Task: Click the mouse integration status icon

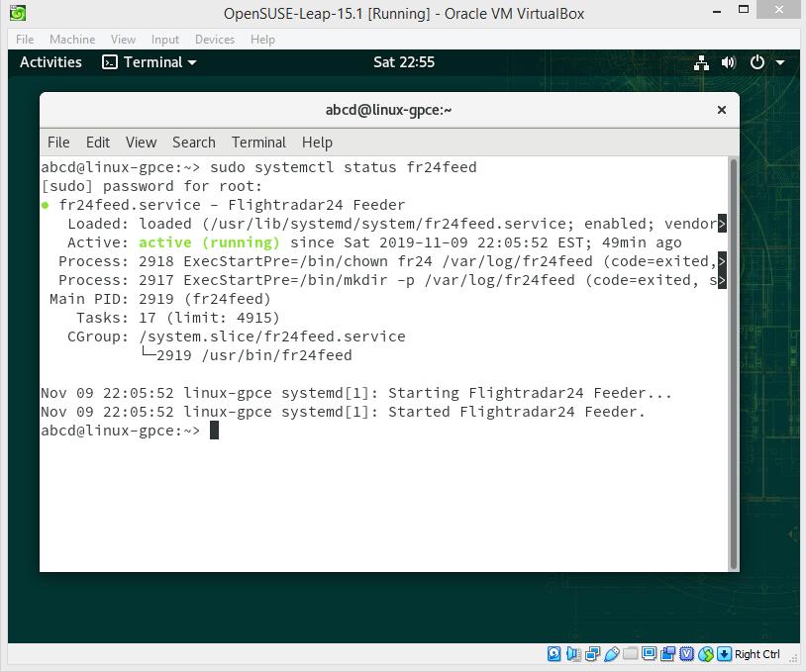Action: [x=706, y=653]
